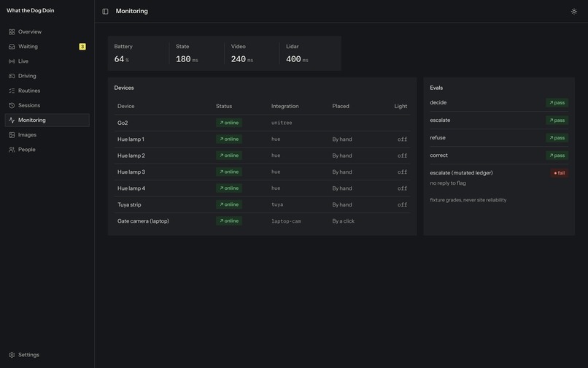Image resolution: width=588 pixels, height=368 pixels.
Task: Click the online status of Hue lamp 4
Action: pos(229,188)
